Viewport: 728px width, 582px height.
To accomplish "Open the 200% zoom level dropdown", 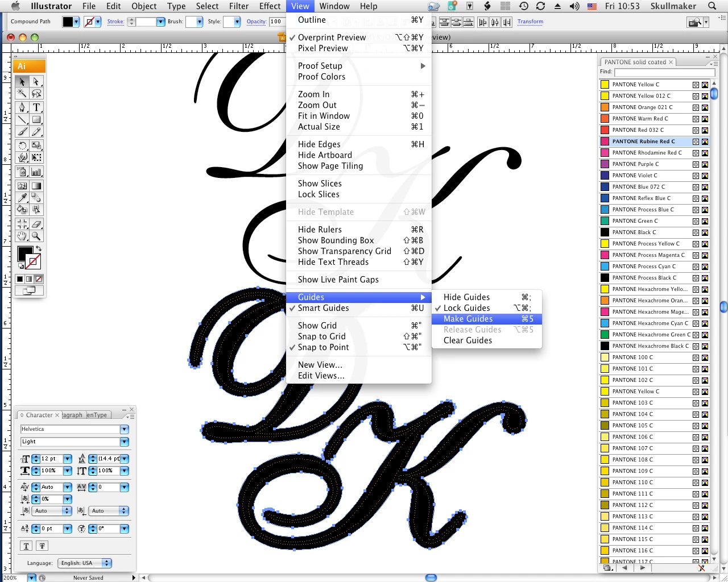I will (32, 578).
